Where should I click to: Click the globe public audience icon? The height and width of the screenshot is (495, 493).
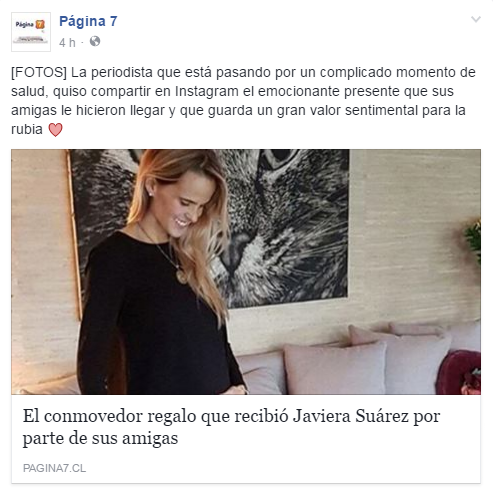[x=95, y=41]
